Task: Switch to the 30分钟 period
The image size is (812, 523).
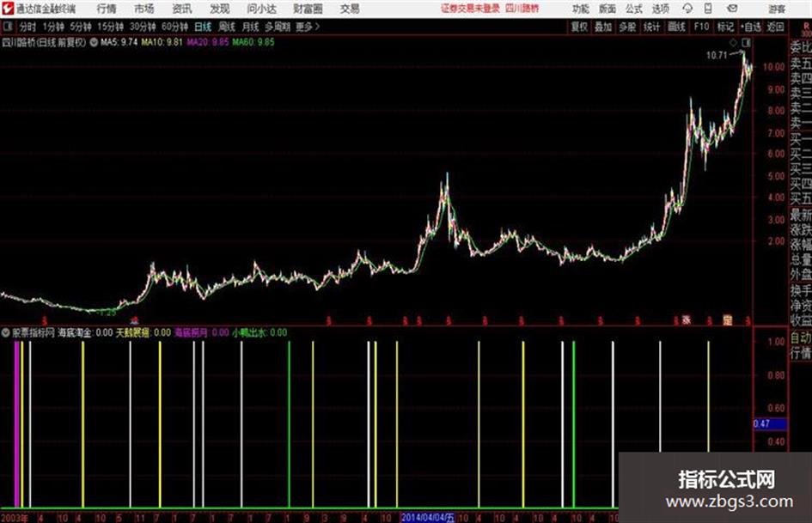Action: click(143, 27)
